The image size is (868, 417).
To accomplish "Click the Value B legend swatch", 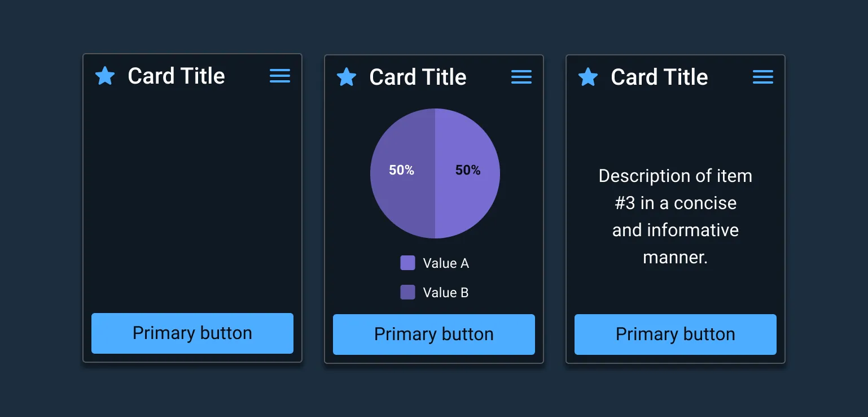I will [x=407, y=292].
